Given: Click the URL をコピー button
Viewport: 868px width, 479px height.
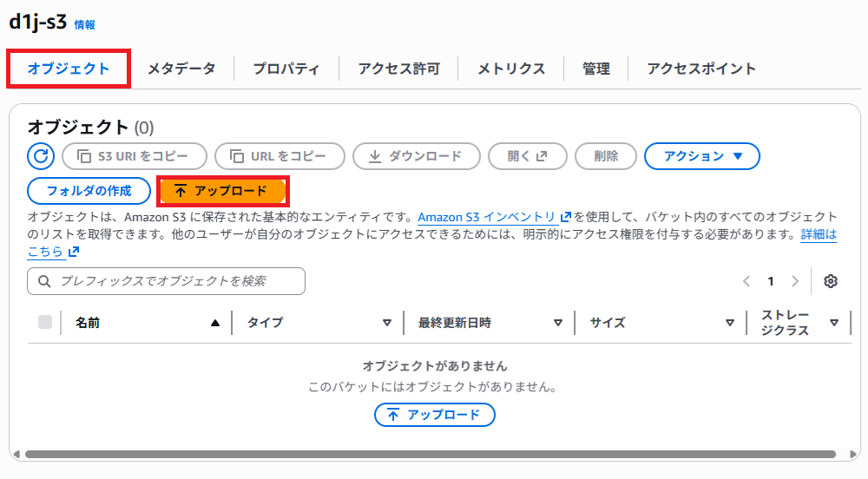Looking at the screenshot, I should 279,156.
